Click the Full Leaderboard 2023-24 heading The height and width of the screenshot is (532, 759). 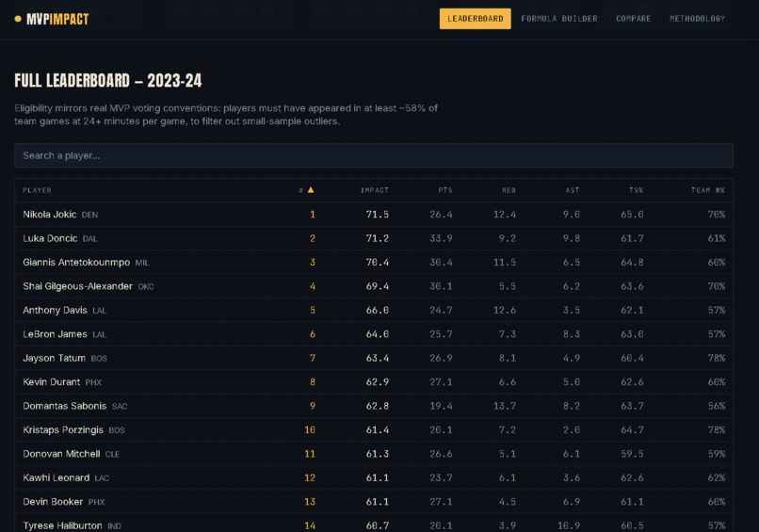(x=108, y=80)
